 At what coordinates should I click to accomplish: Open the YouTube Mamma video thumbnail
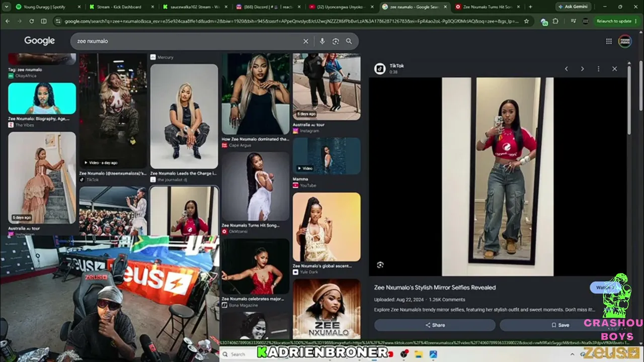tap(327, 156)
